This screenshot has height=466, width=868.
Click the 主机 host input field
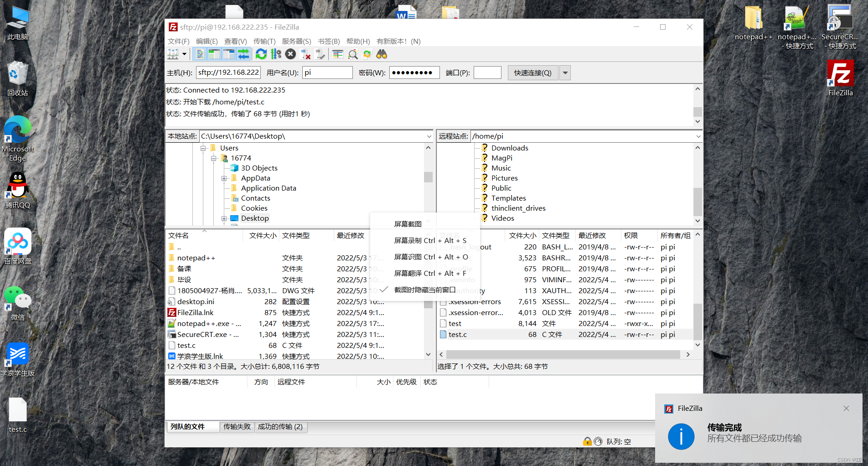228,72
